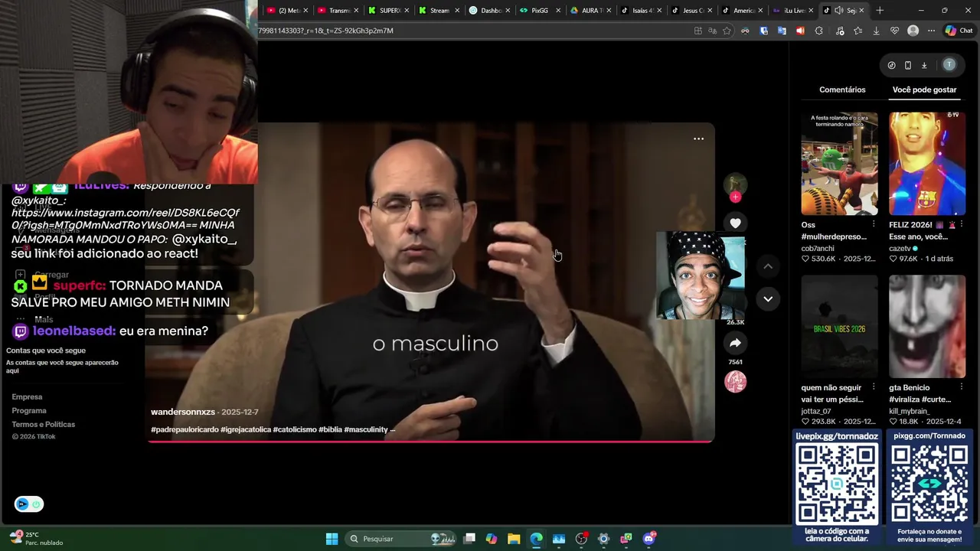This screenshot has width=980, height=551.
Task: Click the taskbar Pesquisar search box
Action: (x=401, y=539)
